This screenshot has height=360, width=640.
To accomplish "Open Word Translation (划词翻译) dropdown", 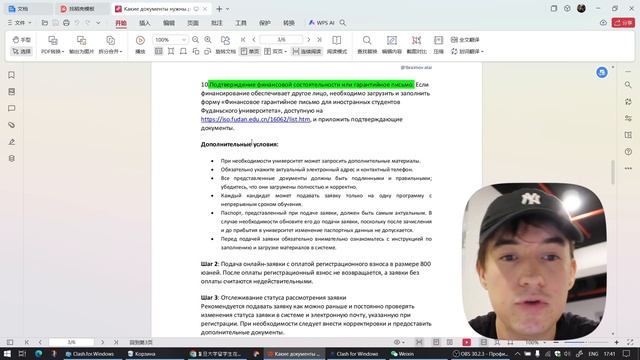I will (x=467, y=51).
